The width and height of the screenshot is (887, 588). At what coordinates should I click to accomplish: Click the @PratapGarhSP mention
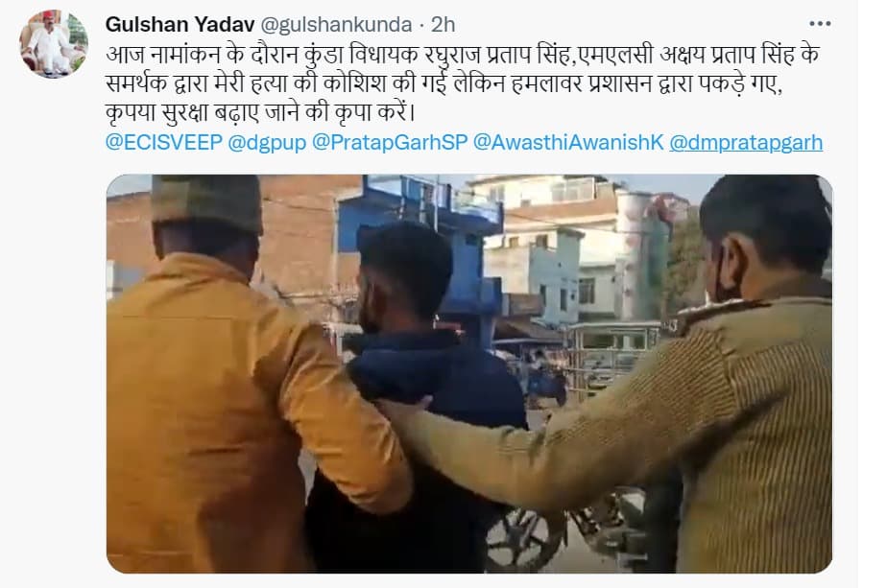point(389,143)
